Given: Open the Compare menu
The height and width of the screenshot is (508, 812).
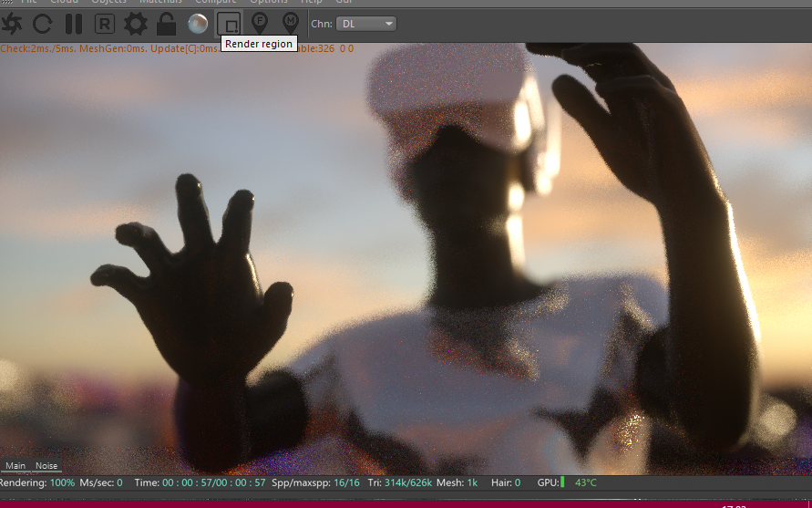Looking at the screenshot, I should [216, 2].
